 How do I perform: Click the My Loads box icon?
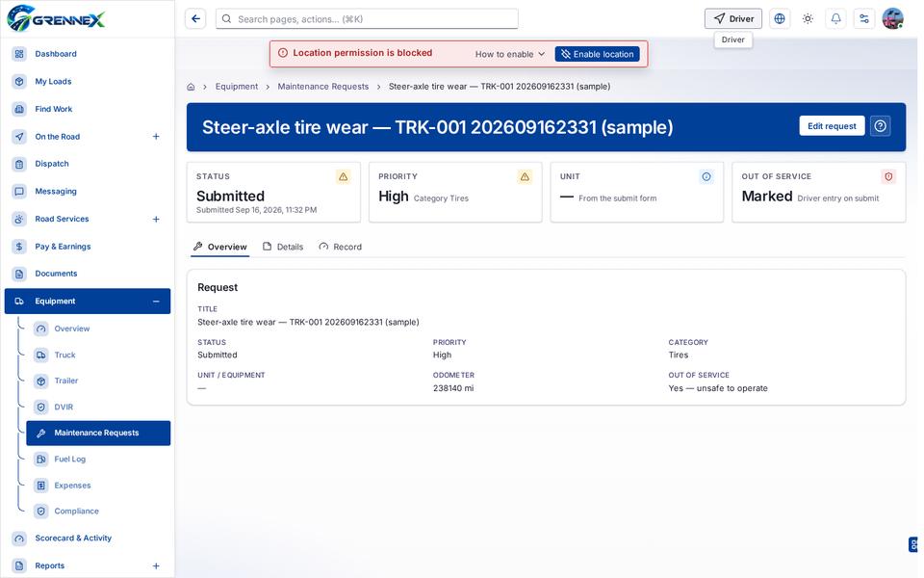[19, 81]
